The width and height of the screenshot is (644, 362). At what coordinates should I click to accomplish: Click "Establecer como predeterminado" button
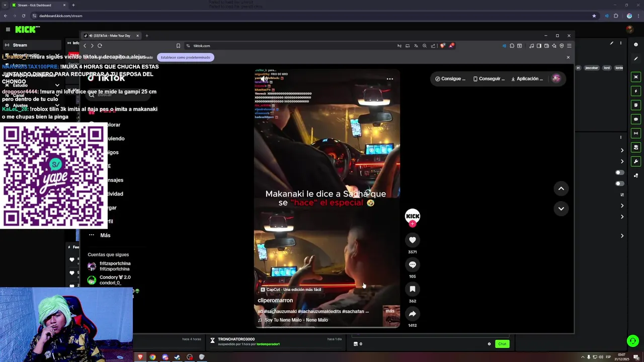point(186,57)
